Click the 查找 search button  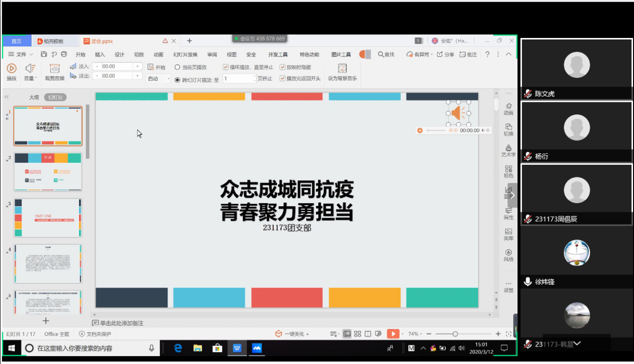pyautogui.click(x=386, y=54)
